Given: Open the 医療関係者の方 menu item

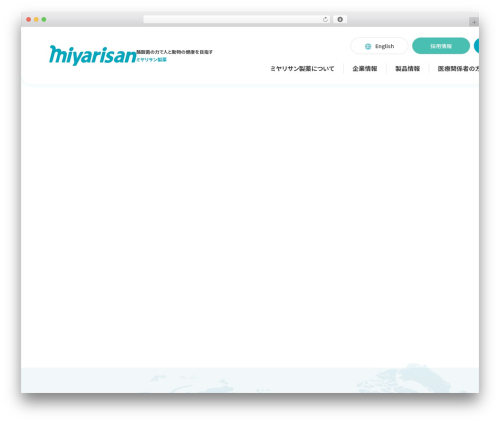Looking at the screenshot, I should click(x=458, y=69).
